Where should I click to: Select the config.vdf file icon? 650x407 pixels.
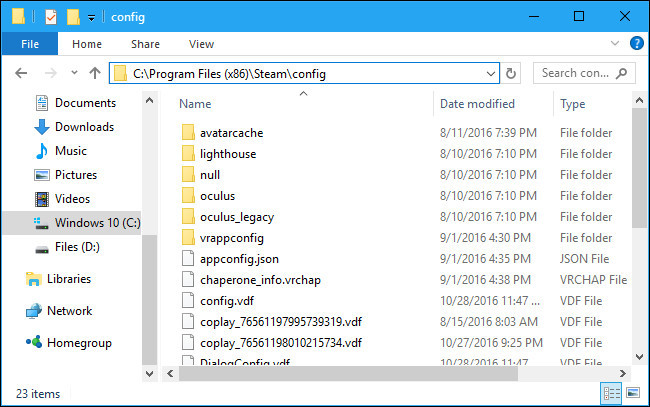click(188, 300)
